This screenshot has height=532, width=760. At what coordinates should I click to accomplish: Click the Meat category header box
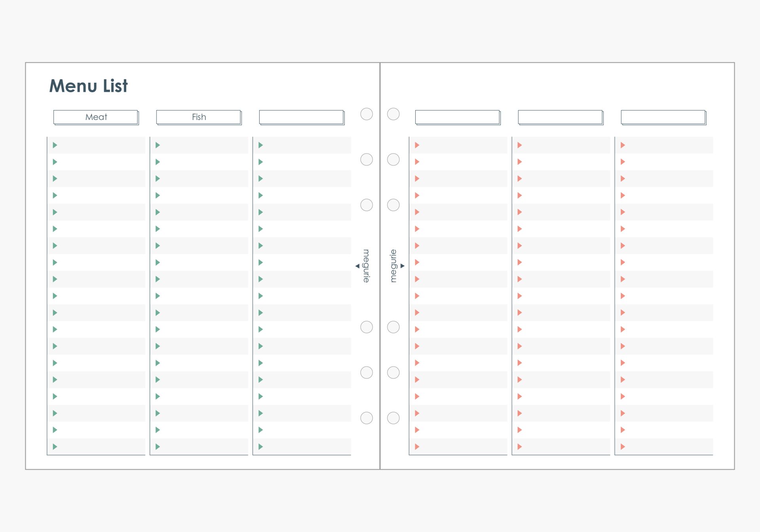pos(96,117)
